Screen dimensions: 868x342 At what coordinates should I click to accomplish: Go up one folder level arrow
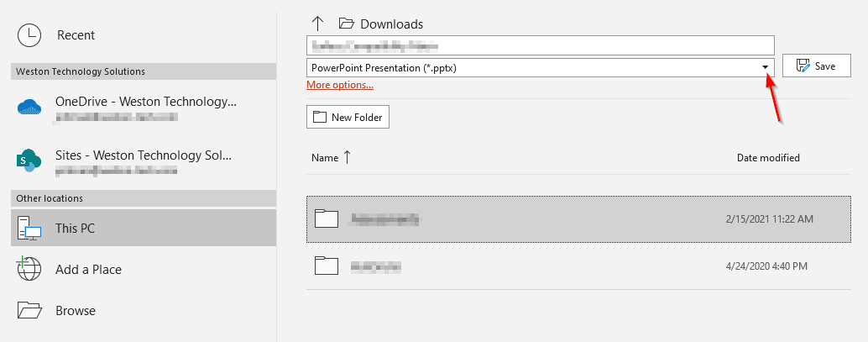(x=317, y=24)
